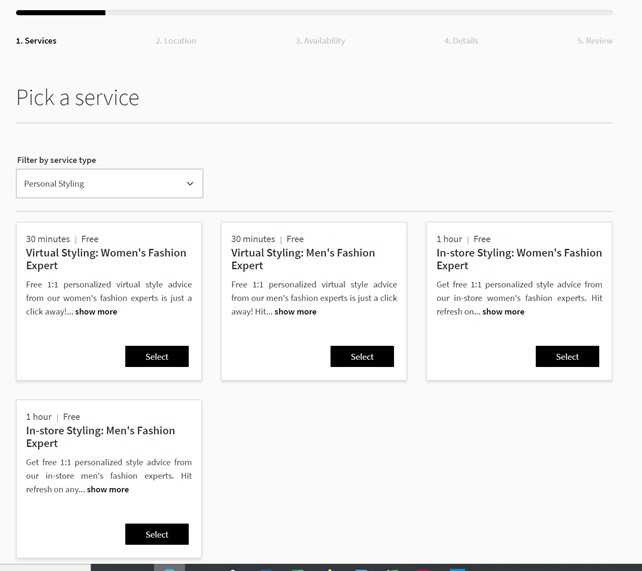Click the booking progress bar
Image resolution: width=642 pixels, height=571 pixels.
(314, 13)
